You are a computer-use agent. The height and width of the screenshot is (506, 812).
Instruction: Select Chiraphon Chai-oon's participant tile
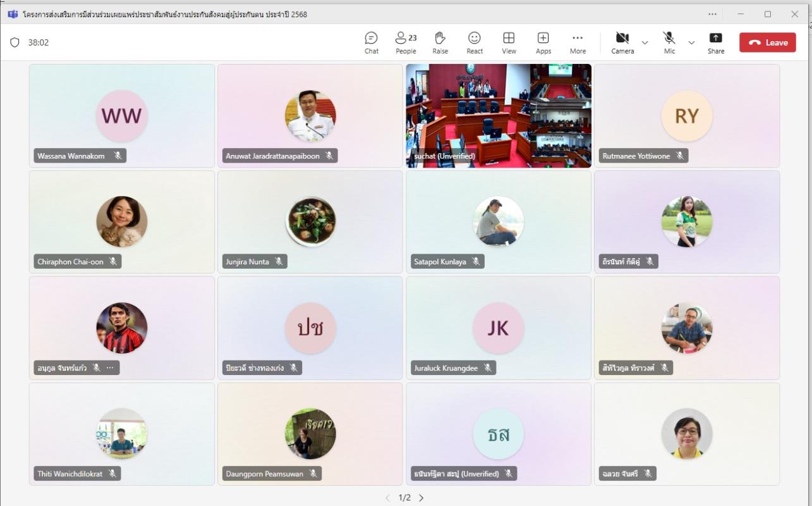click(122, 221)
